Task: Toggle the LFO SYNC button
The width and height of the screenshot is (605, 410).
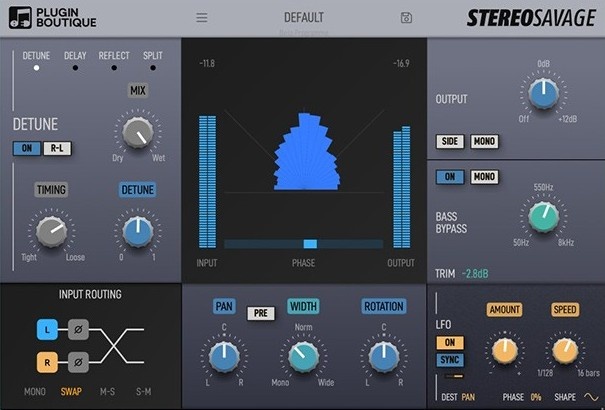Action: (x=450, y=360)
